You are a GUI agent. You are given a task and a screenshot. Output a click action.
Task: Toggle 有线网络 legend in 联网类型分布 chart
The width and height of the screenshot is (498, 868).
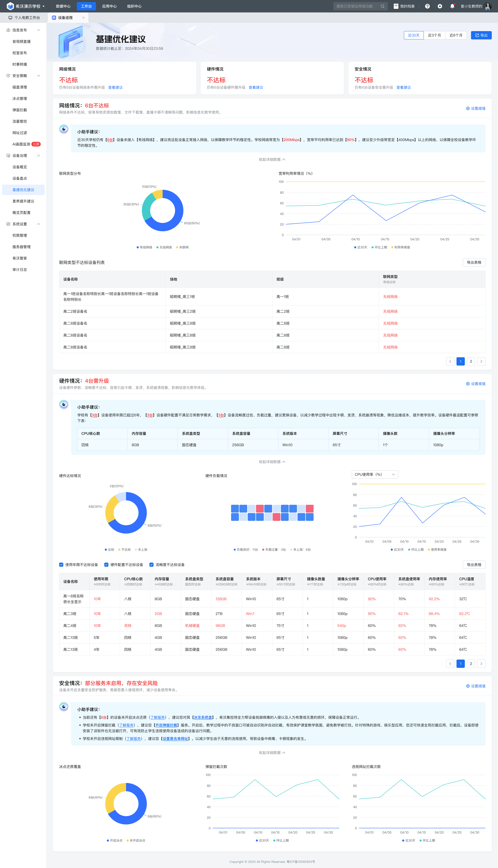144,247
